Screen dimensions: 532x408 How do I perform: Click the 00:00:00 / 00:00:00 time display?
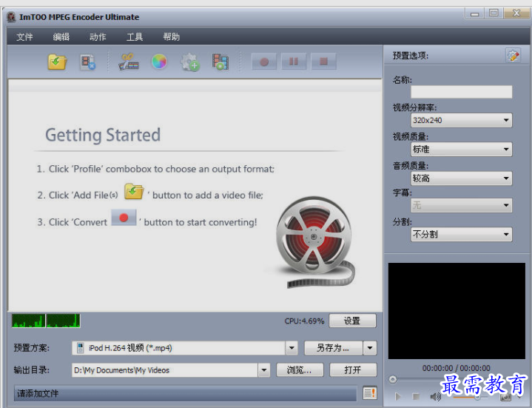456,368
